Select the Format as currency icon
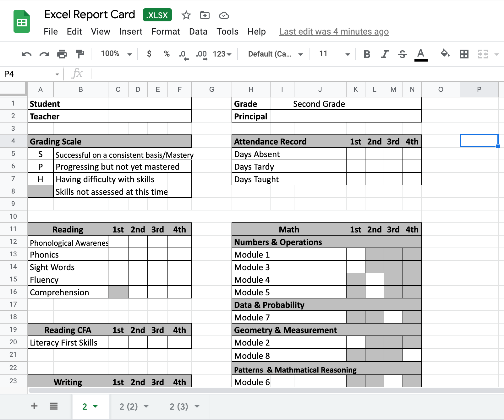Viewport: 504px width, 420px height. [149, 54]
